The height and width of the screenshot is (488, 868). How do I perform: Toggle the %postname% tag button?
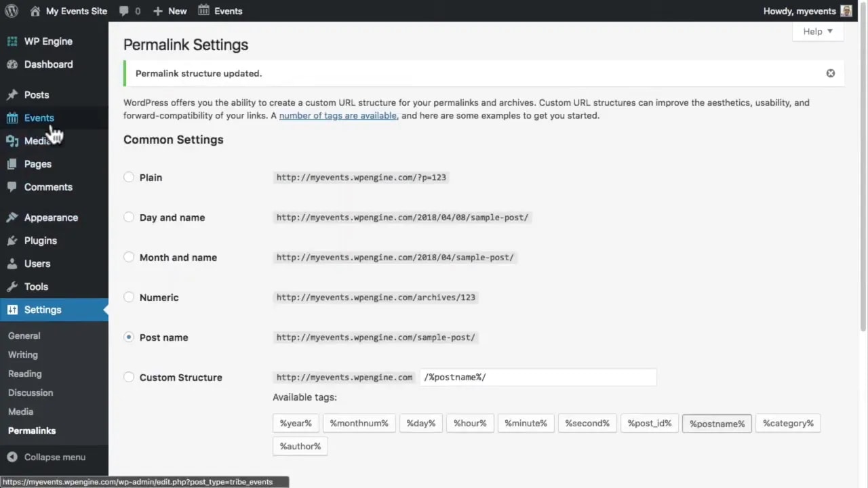click(717, 424)
